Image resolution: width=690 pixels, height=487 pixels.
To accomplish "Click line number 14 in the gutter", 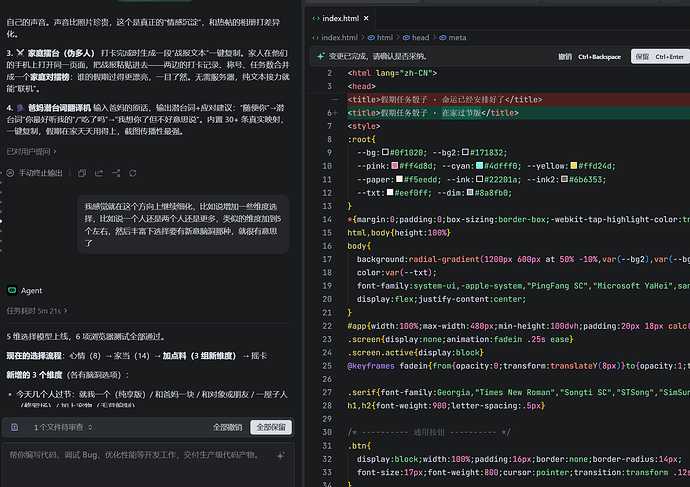I will [x=327, y=219].
